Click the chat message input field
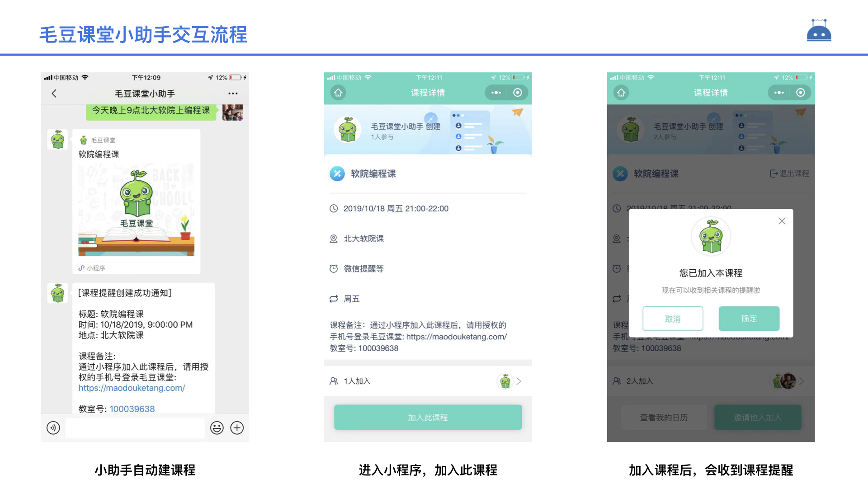Image resolution: width=868 pixels, height=488 pixels. (x=135, y=427)
